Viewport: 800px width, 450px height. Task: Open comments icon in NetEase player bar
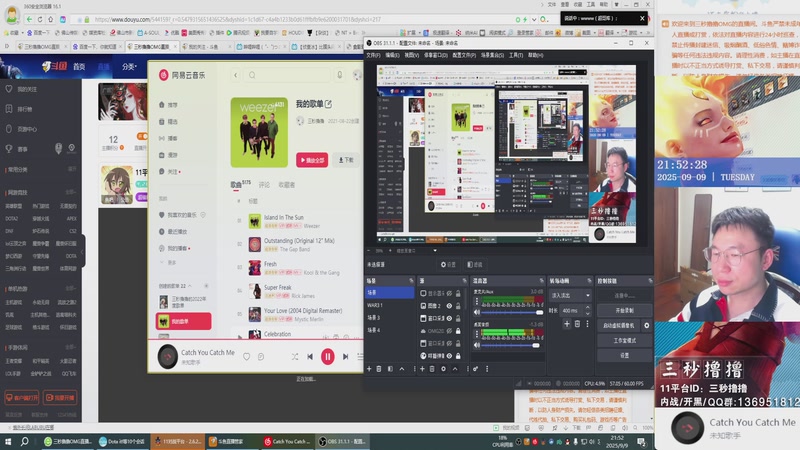click(261, 357)
